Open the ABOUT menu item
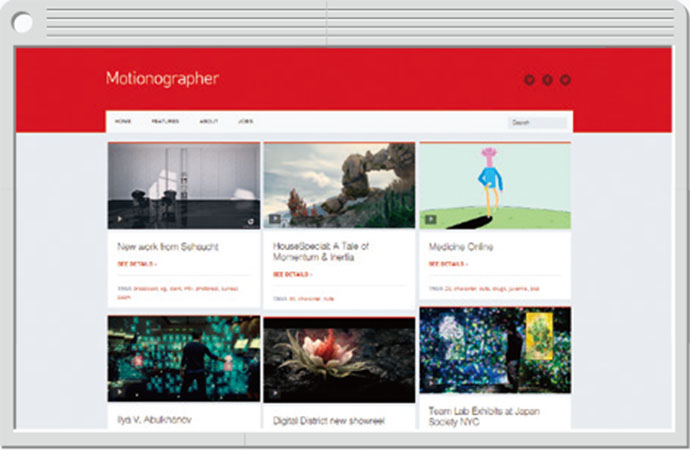 click(209, 121)
